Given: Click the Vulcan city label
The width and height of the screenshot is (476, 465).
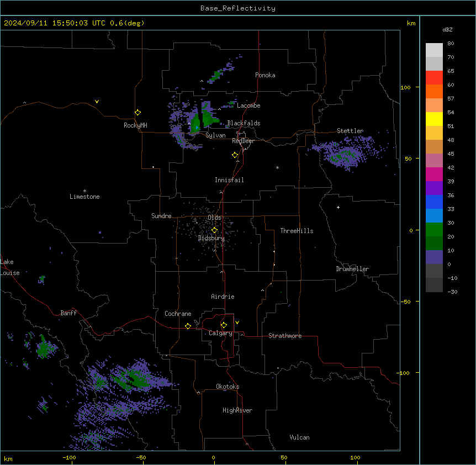Looking at the screenshot, I should pos(299,437).
